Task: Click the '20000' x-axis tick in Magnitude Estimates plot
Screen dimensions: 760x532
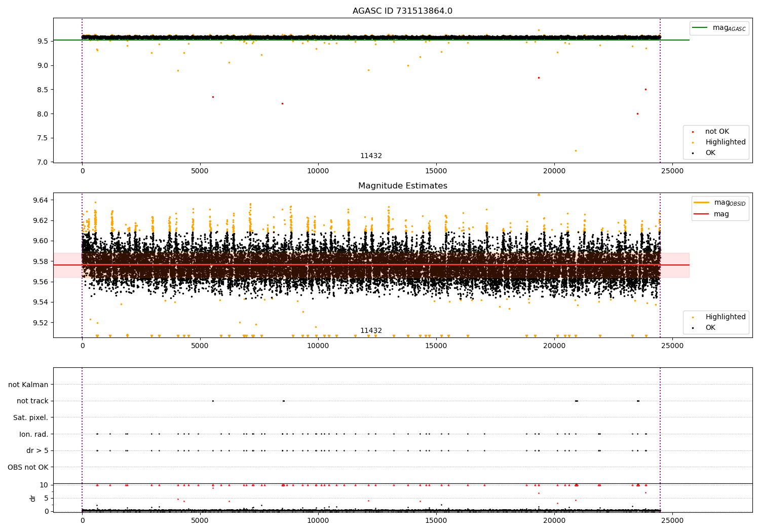Action: coord(554,346)
